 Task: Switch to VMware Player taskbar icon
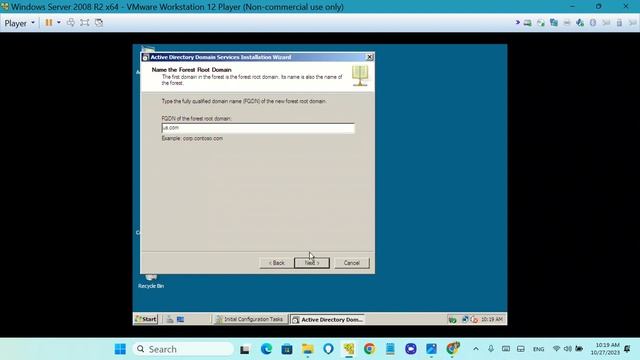349,349
